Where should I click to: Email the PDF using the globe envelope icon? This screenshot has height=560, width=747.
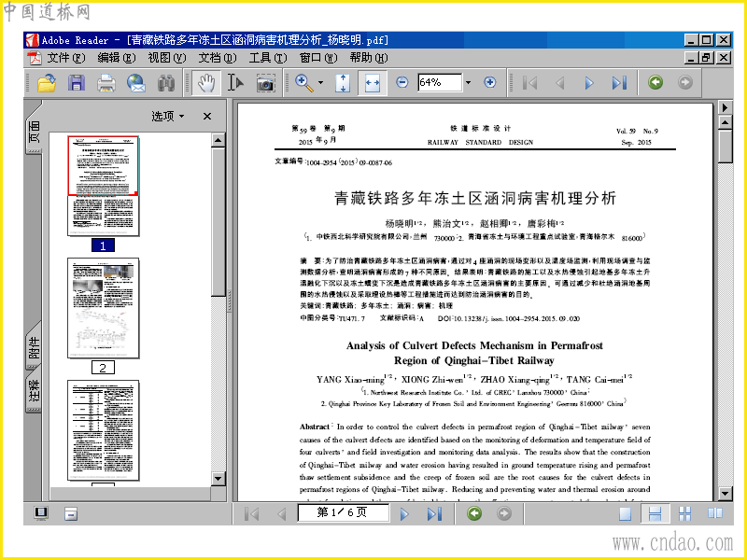click(x=136, y=83)
